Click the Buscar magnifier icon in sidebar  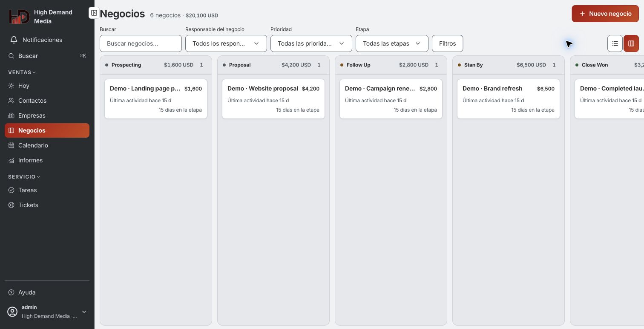click(11, 56)
